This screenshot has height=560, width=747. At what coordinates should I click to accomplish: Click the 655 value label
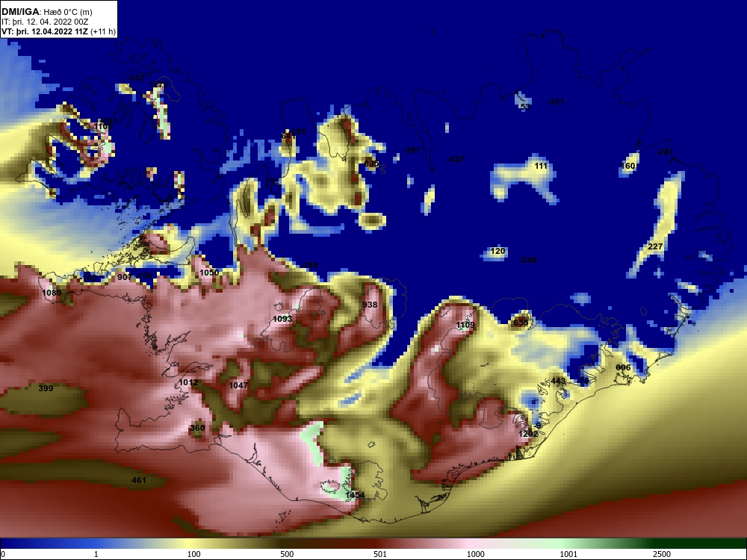pyautogui.click(x=521, y=323)
